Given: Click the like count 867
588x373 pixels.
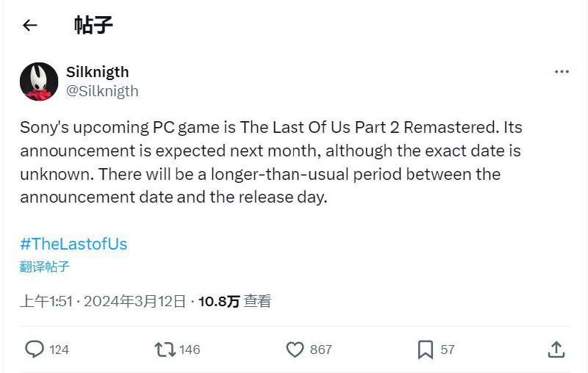Looking at the screenshot, I should (x=320, y=350).
